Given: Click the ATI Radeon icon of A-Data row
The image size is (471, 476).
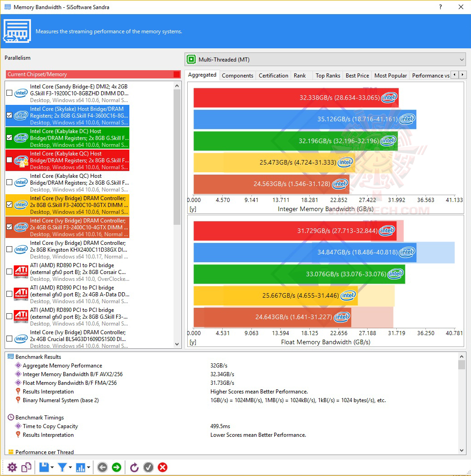Looking at the screenshot, I should (21, 294).
